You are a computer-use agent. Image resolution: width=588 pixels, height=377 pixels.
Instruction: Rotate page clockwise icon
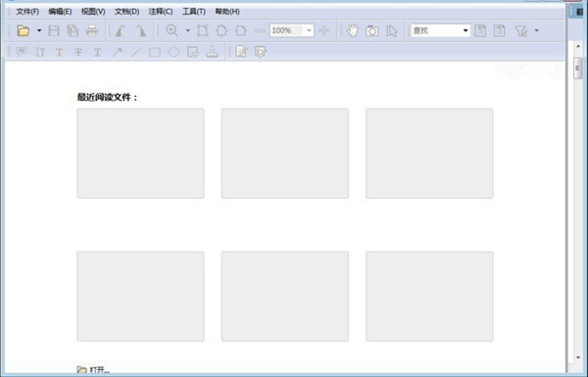[141, 30]
